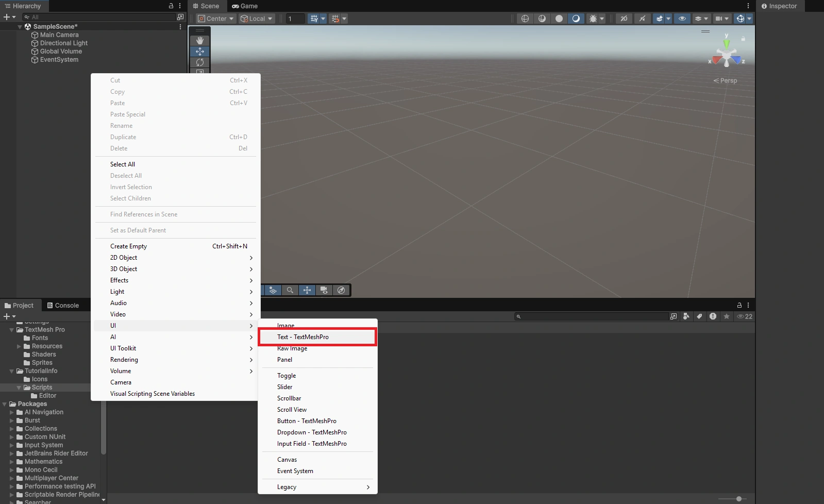The height and width of the screenshot is (504, 824).
Task: Toggle hidden packages visibility count 22
Action: [x=745, y=316]
